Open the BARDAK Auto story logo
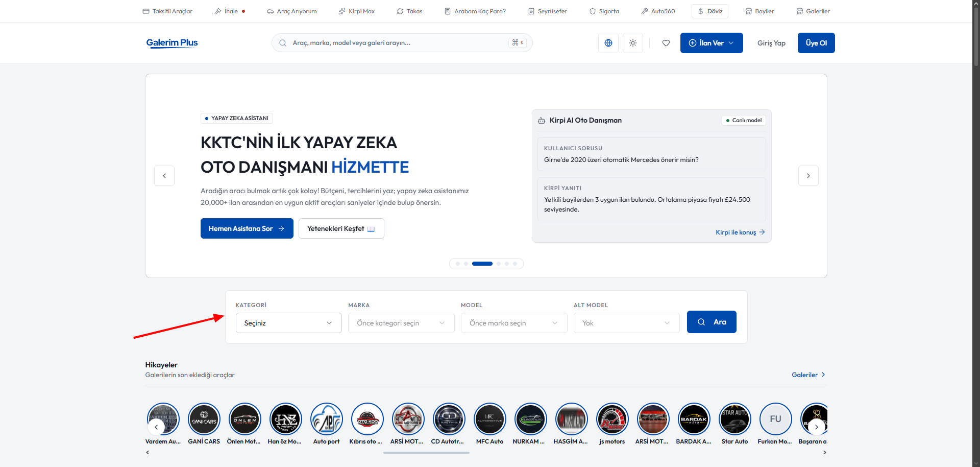Viewport: 980px width, 467px height. click(x=694, y=419)
